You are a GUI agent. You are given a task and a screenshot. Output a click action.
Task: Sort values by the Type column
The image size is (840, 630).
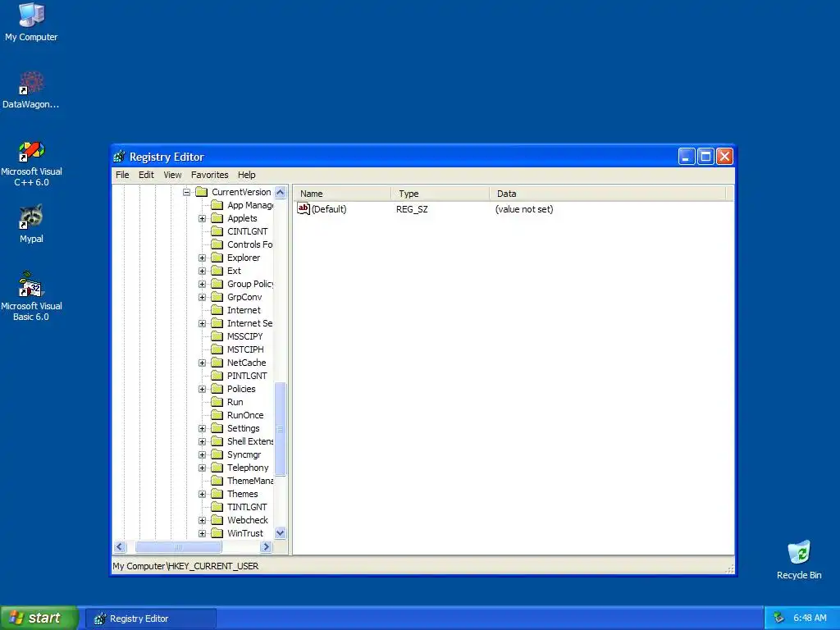[441, 194]
